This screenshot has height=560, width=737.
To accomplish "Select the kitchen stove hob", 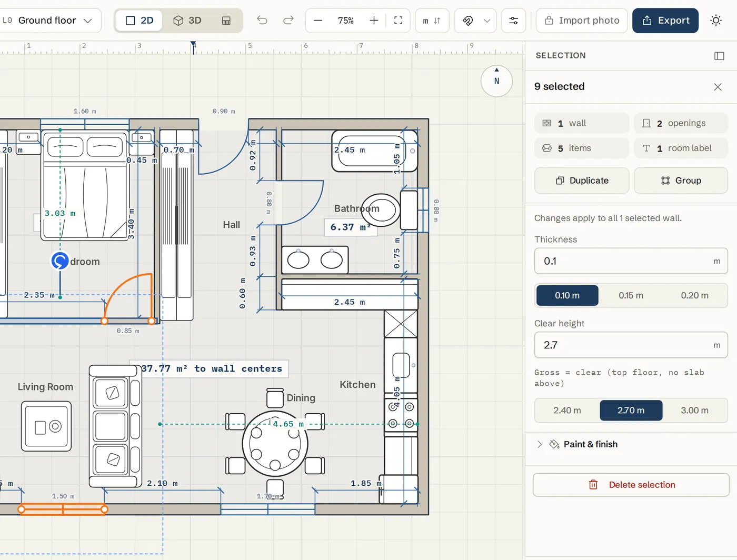I will pos(401,415).
